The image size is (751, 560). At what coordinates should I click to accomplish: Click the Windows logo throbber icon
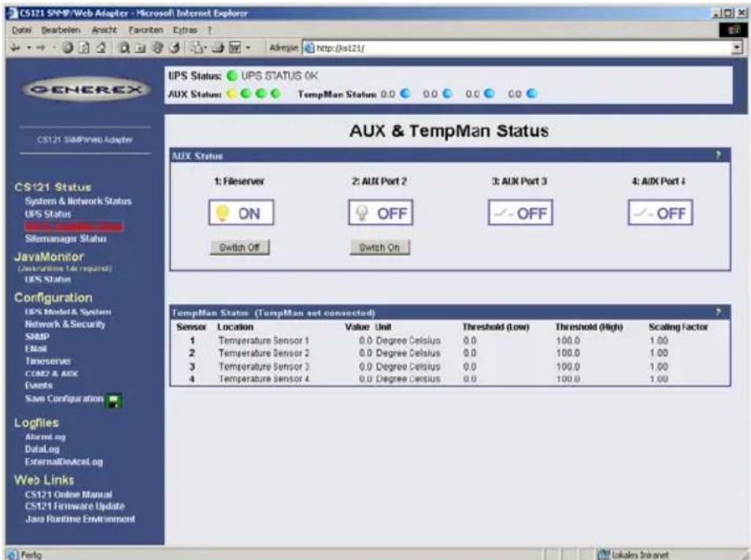point(733,30)
